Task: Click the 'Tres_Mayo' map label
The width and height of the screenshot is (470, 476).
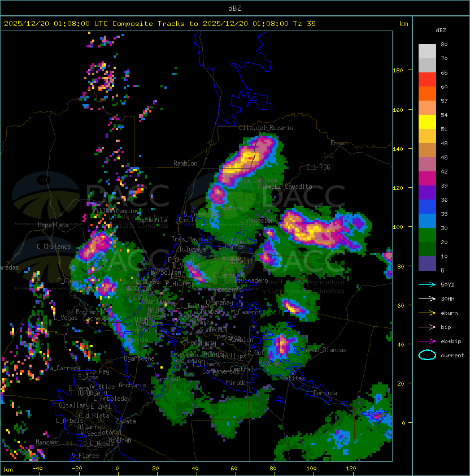Action: [186, 239]
